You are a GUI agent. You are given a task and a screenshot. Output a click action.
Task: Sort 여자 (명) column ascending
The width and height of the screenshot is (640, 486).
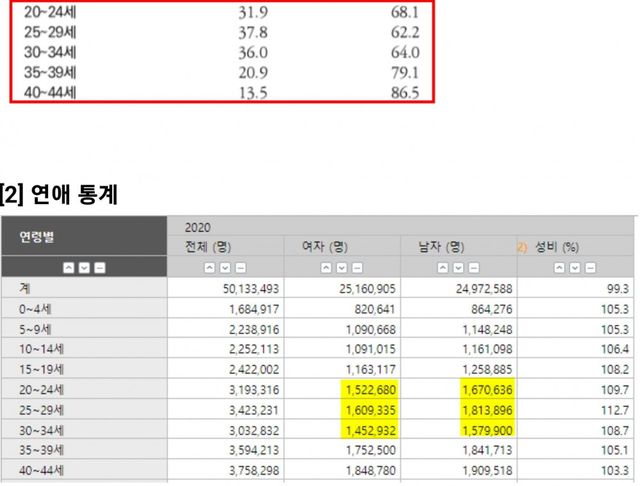pos(327,267)
